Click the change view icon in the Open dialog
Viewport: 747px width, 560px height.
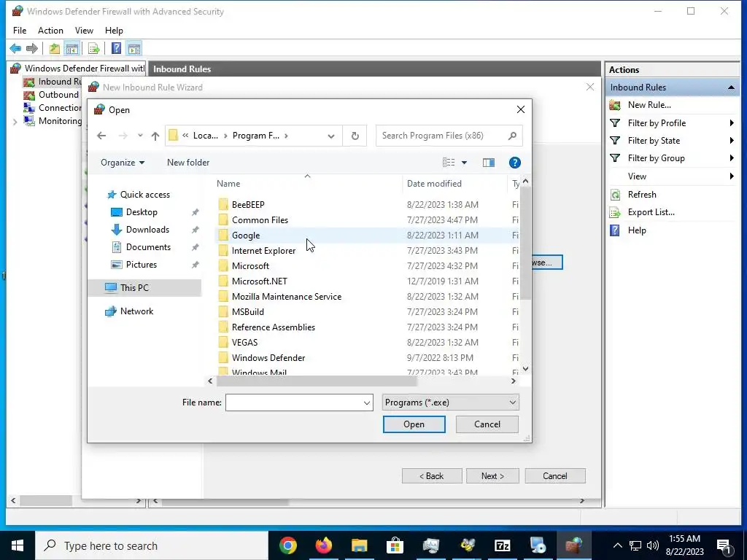click(x=449, y=163)
